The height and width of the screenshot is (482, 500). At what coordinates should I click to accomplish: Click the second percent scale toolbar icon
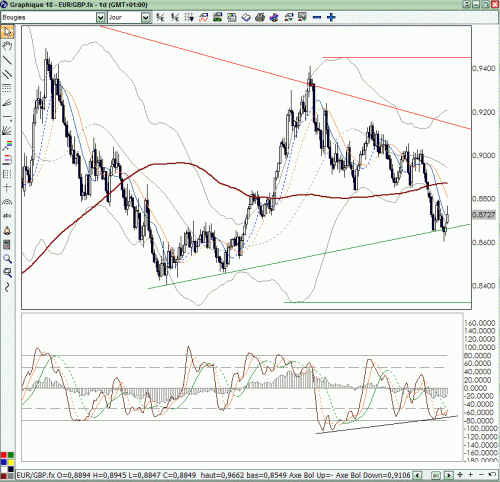pyautogui.click(x=175, y=17)
